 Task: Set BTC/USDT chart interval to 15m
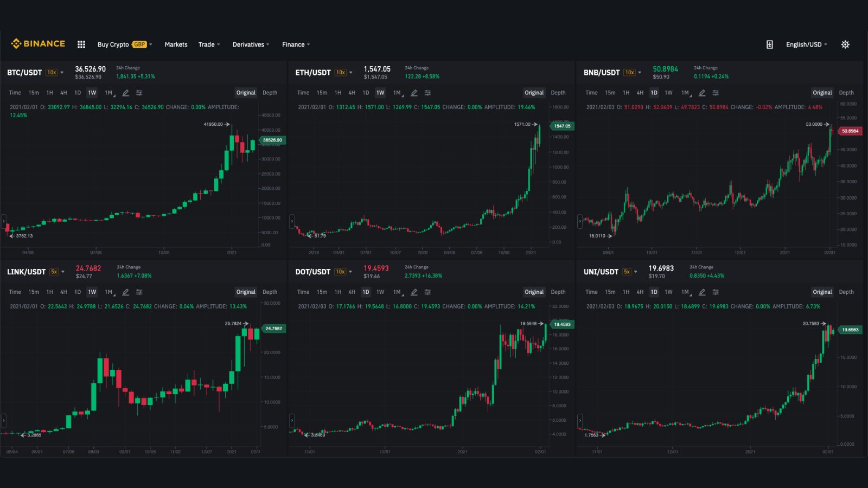[x=34, y=93]
